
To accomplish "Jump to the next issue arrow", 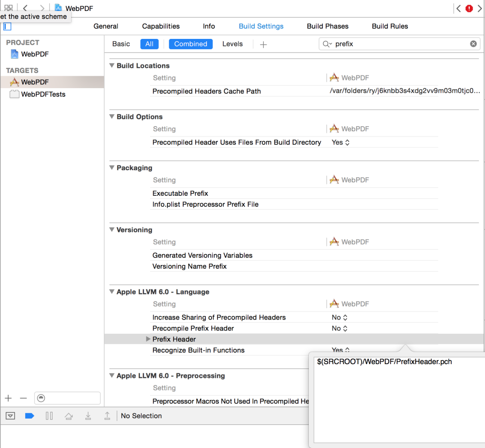I will click(480, 9).
